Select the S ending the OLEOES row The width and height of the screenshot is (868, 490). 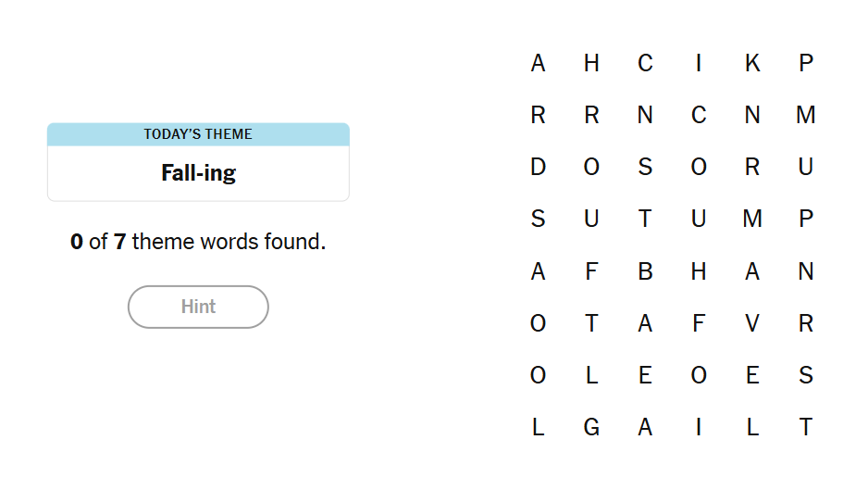806,375
